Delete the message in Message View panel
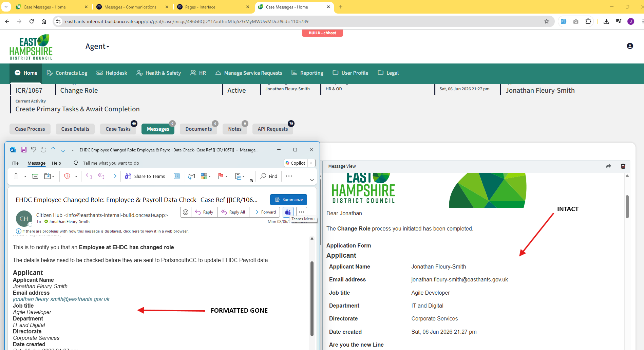Screen dimensions: 644x350 pyautogui.click(x=623, y=166)
